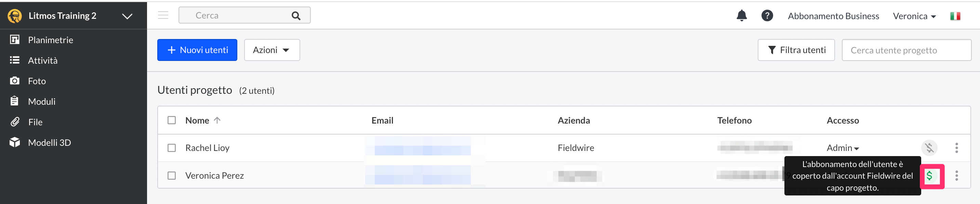Open the three-dot menu for Veronica Perez
This screenshot has height=204, width=980.
[956, 176]
